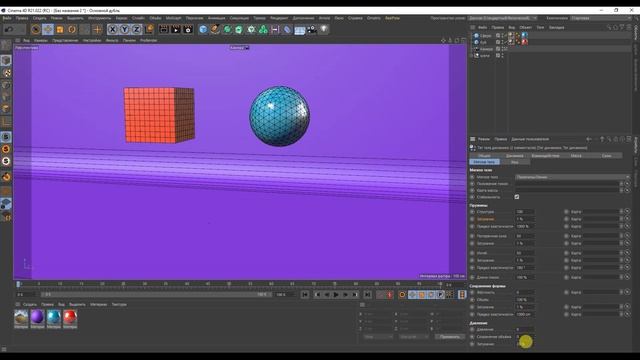The width and height of the screenshot is (640, 360).
Task: Select the Куб object in Object Manager
Action: pyautogui.click(x=483, y=42)
